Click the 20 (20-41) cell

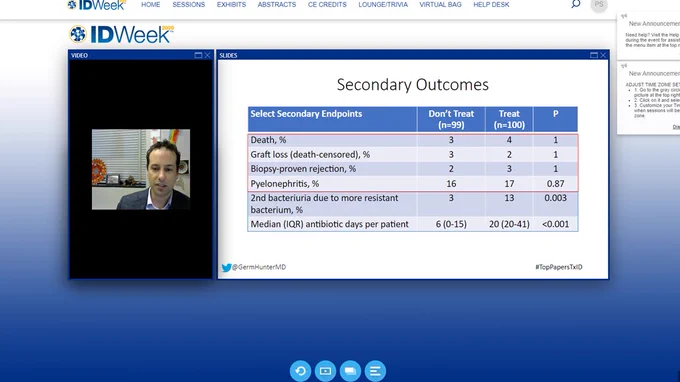tap(509, 224)
